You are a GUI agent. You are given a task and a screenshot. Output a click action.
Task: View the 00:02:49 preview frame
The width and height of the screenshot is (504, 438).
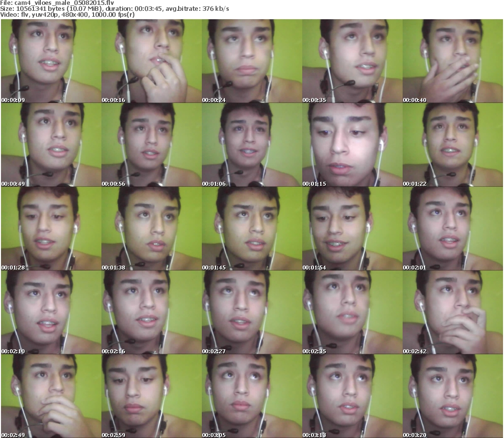51,396
